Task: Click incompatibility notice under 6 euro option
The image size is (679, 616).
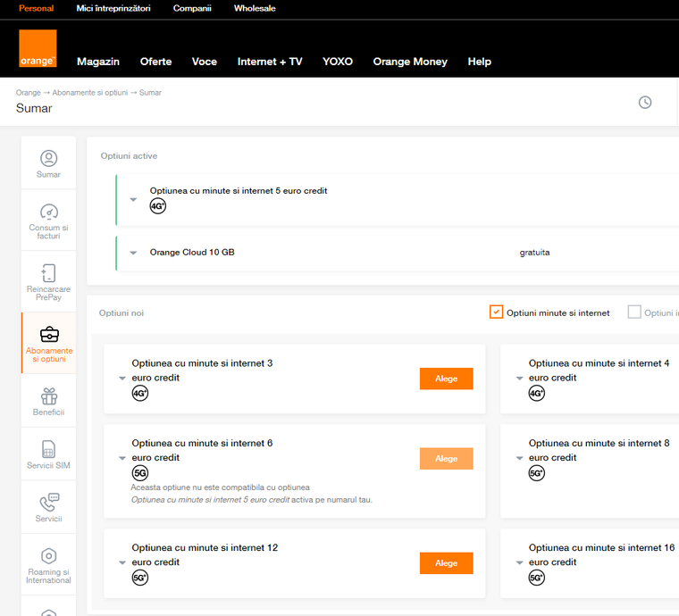Action: (252, 494)
